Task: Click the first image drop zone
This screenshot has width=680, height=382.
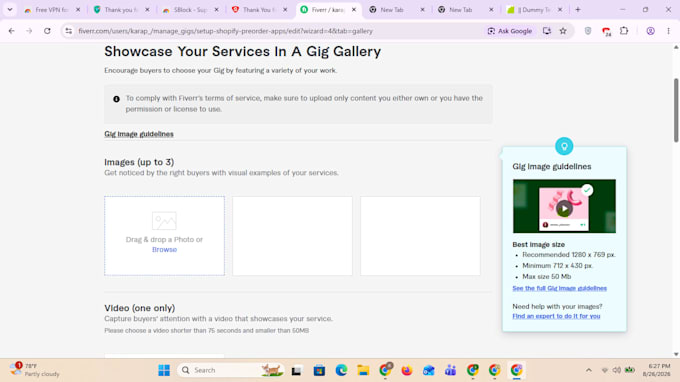Action: pos(164,236)
